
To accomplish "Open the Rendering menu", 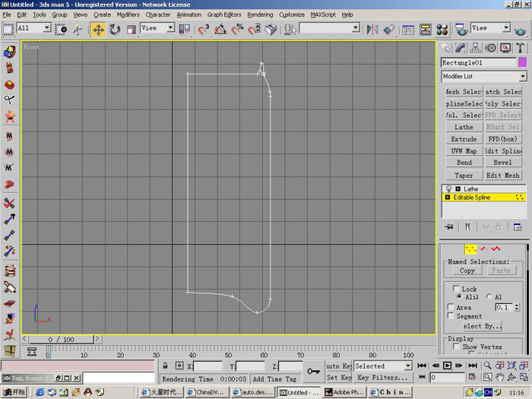I will coord(260,14).
